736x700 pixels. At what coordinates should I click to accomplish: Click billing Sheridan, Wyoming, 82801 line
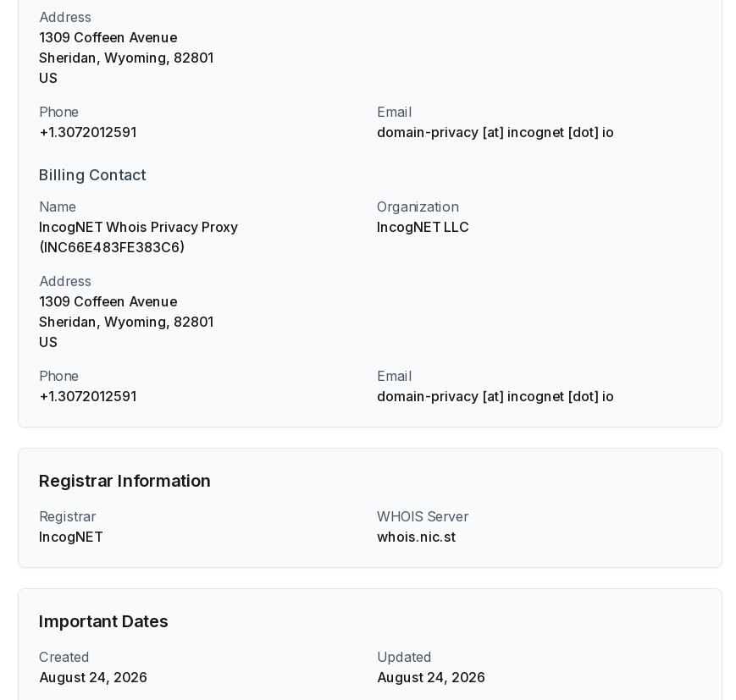(x=126, y=322)
